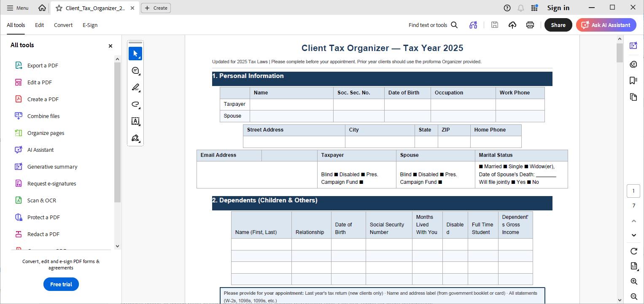Open the Protect a PDF tool
Viewport: 644px width, 304px height.
(43, 217)
